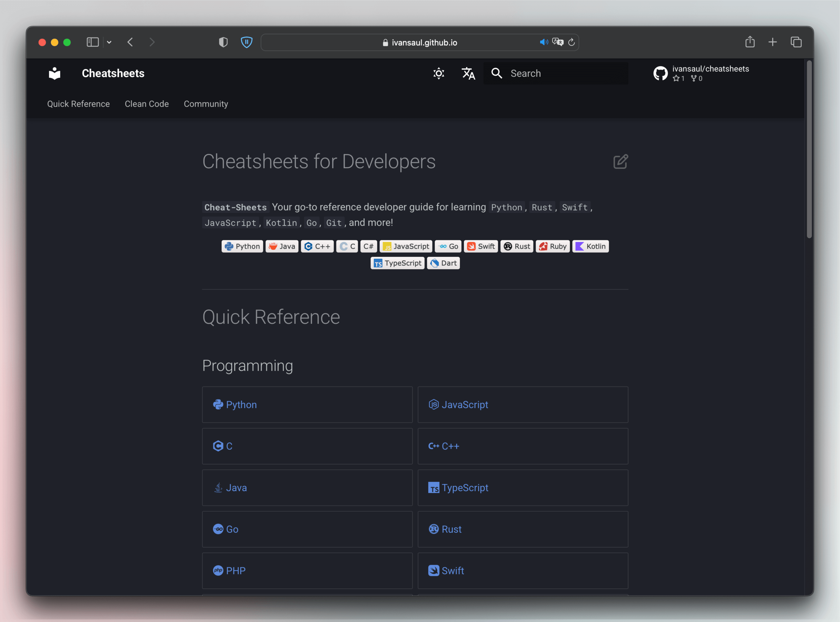Click the Kotlin language badge
Screen dimensions: 840x622
tap(590, 246)
